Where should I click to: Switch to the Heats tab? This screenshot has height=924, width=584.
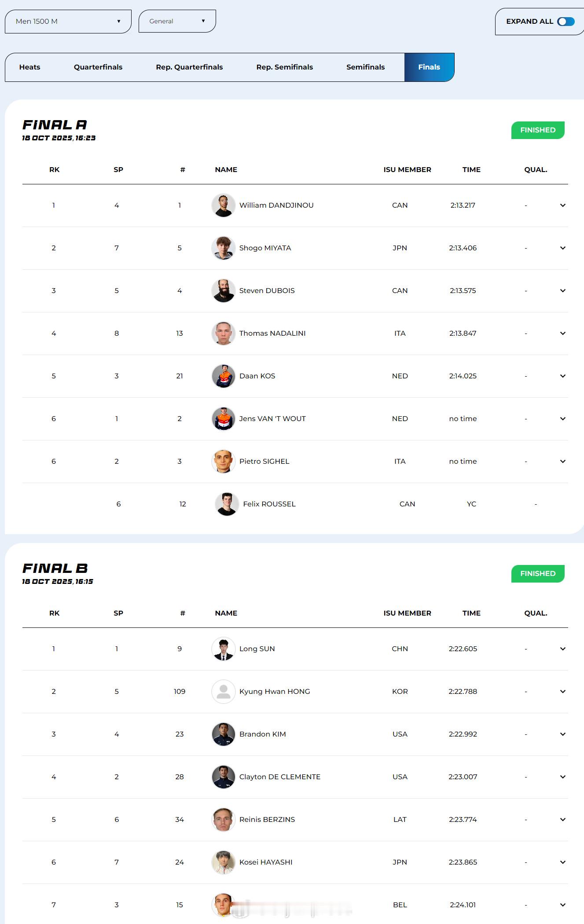point(30,67)
